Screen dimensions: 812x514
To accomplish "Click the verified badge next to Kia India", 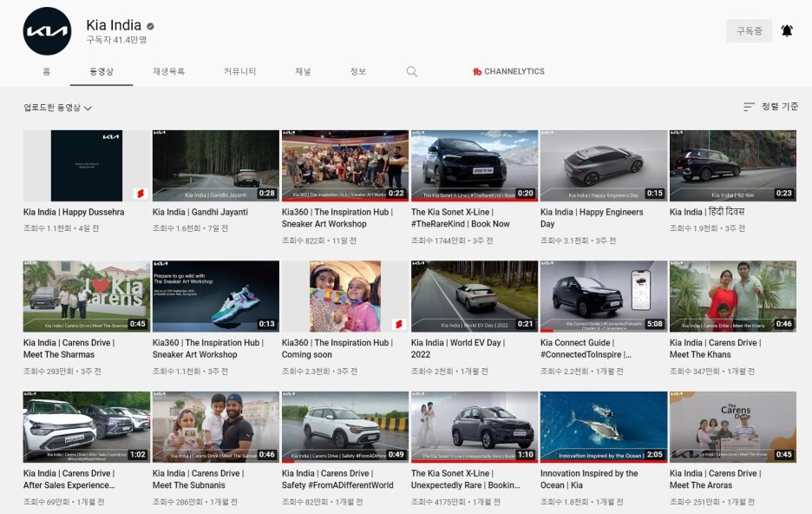I will pos(150,26).
